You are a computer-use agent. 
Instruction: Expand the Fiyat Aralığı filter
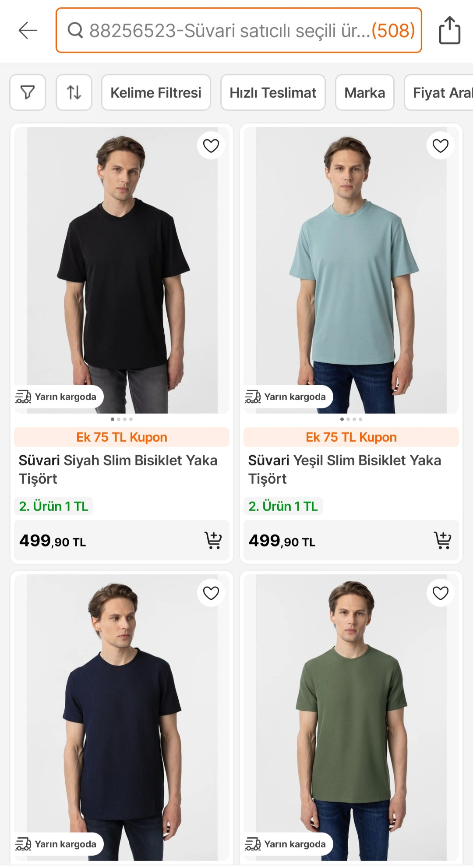[439, 92]
